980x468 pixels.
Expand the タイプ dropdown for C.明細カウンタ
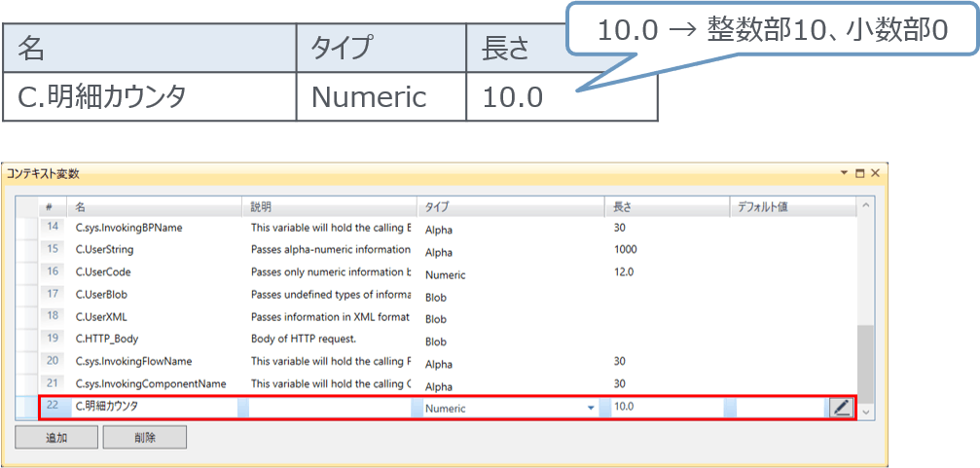pyautogui.click(x=591, y=409)
